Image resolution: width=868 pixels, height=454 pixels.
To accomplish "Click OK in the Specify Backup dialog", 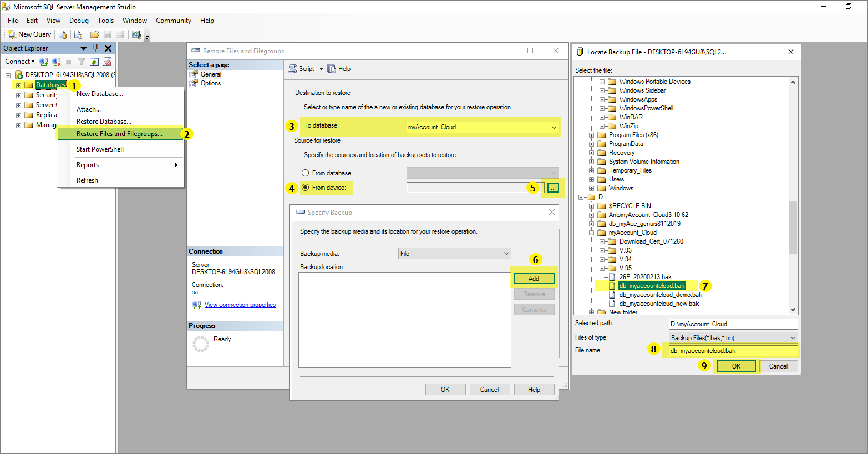I will point(445,390).
